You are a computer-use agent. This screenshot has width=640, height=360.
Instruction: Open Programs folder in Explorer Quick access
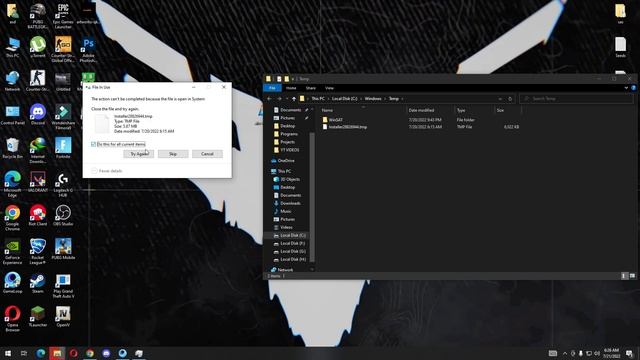[288, 134]
